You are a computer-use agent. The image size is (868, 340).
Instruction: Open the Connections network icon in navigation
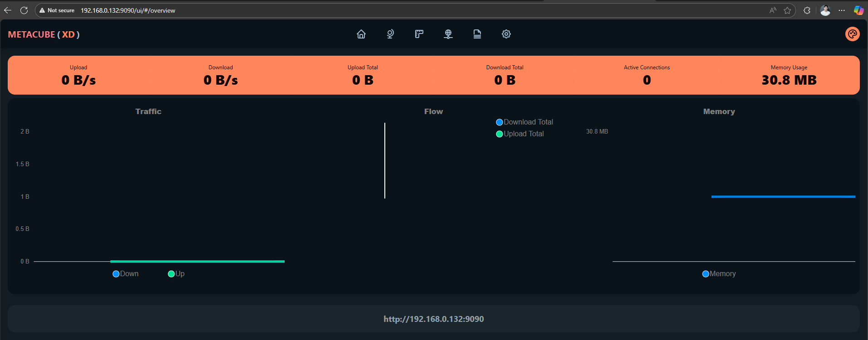click(x=448, y=34)
